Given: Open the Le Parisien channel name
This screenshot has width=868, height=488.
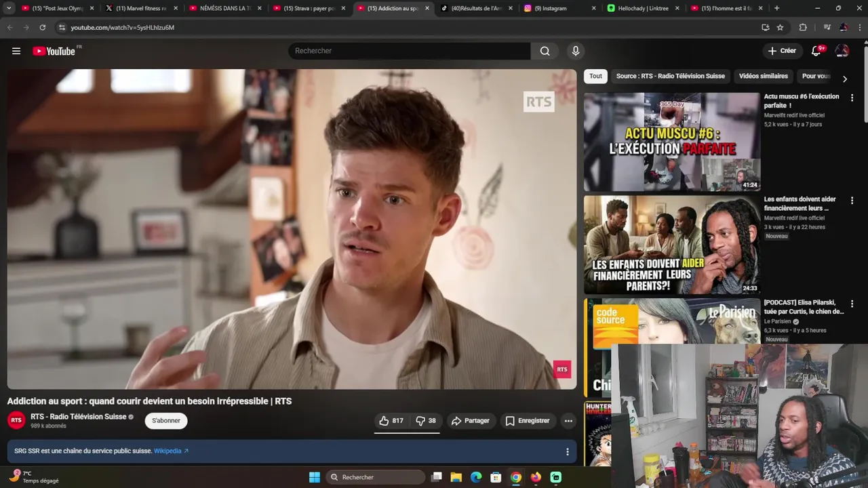Looking at the screenshot, I should point(777,322).
